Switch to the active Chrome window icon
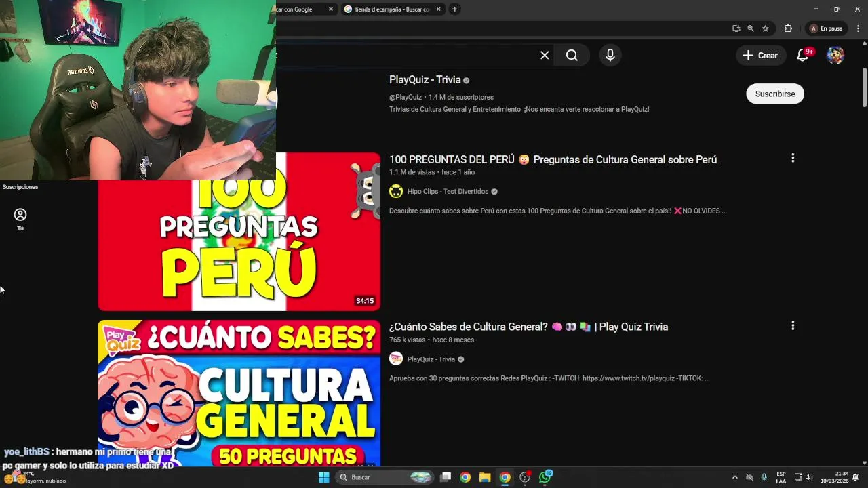 pyautogui.click(x=505, y=477)
